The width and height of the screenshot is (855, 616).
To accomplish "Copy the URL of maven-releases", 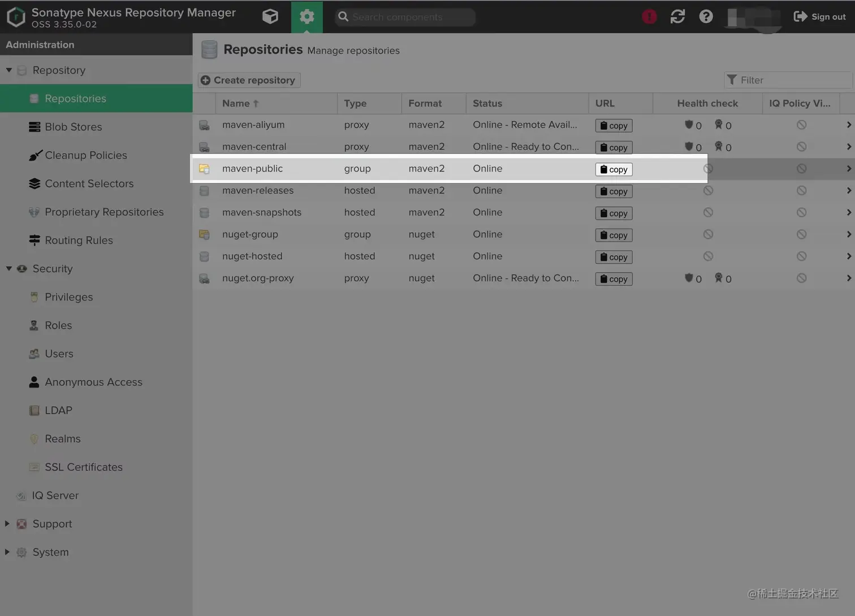I will (x=614, y=191).
